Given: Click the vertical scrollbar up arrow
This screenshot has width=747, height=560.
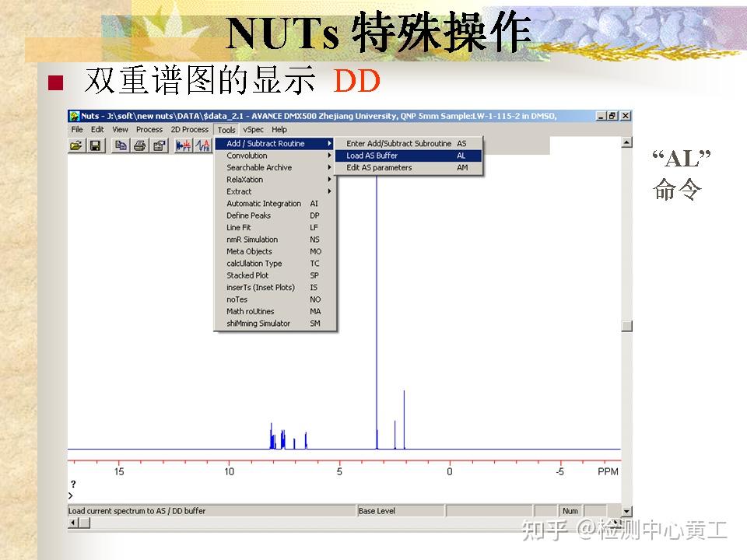Looking at the screenshot, I should click(x=626, y=142).
